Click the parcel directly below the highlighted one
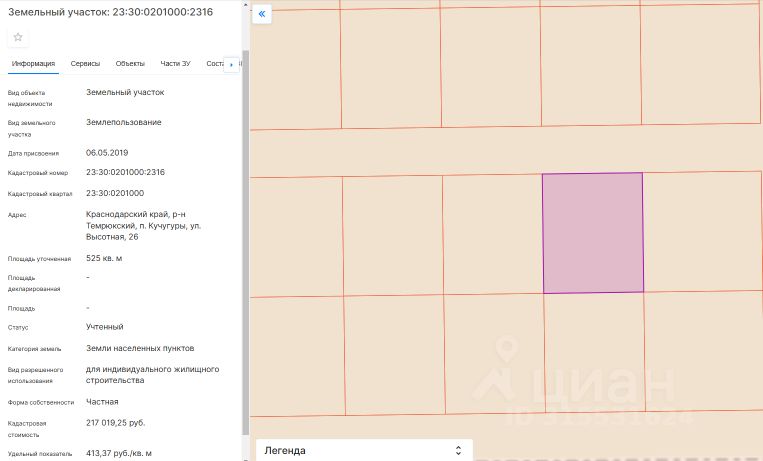 coord(595,353)
